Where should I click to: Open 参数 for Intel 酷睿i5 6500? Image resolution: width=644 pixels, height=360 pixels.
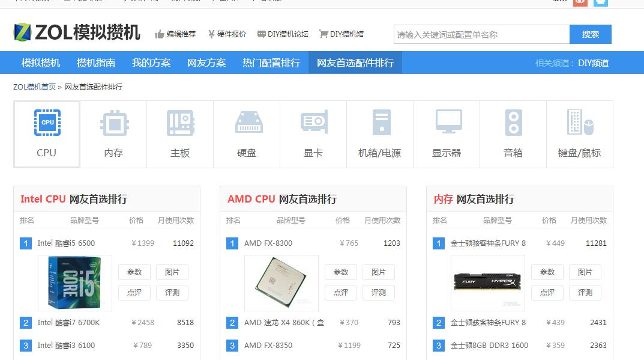pyautogui.click(x=134, y=272)
